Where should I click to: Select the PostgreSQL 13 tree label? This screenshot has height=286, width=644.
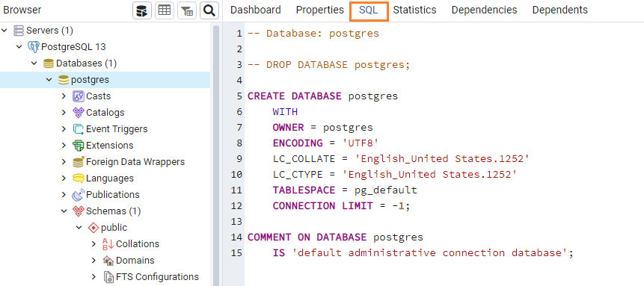click(73, 47)
